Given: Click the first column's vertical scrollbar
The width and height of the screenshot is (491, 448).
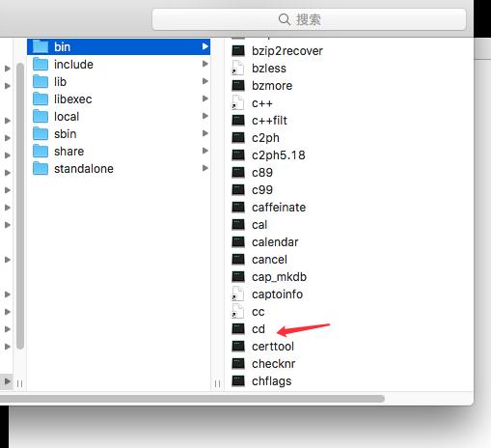Looking at the screenshot, I should click(x=20, y=206).
